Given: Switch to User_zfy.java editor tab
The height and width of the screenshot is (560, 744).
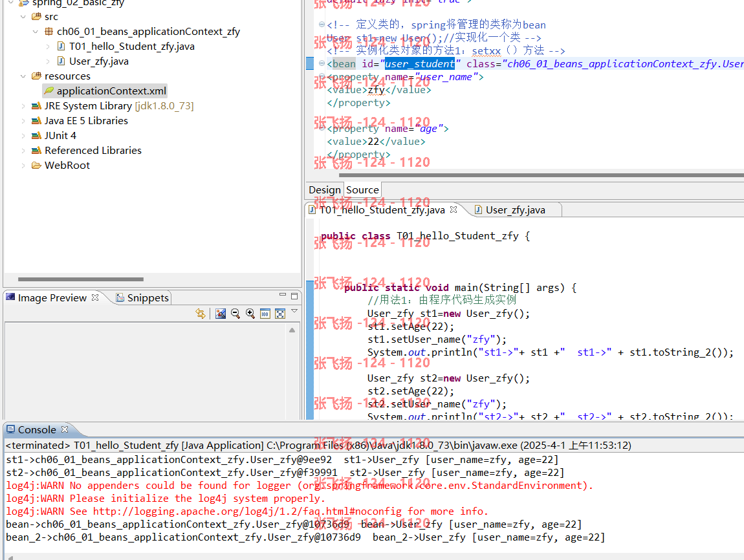Looking at the screenshot, I should click(515, 210).
